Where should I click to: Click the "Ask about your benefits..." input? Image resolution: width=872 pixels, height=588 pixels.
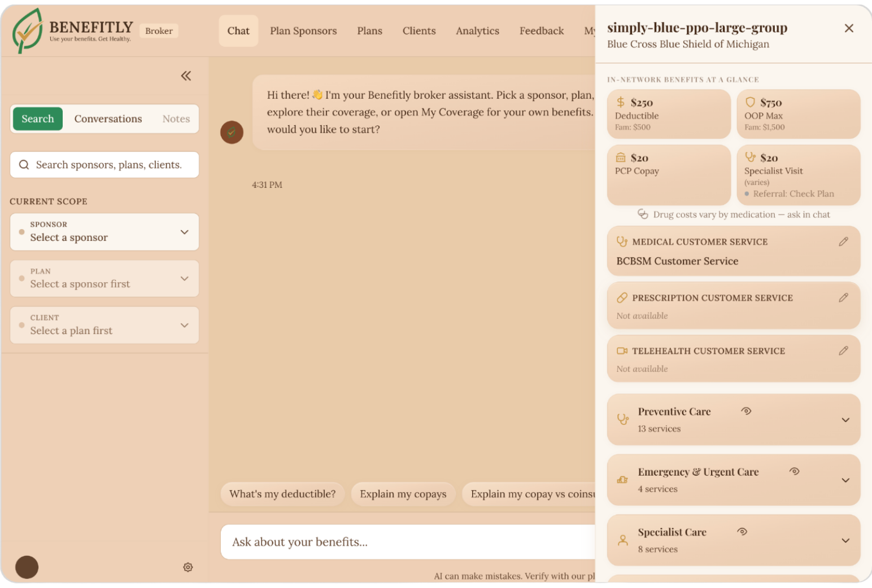point(408,542)
